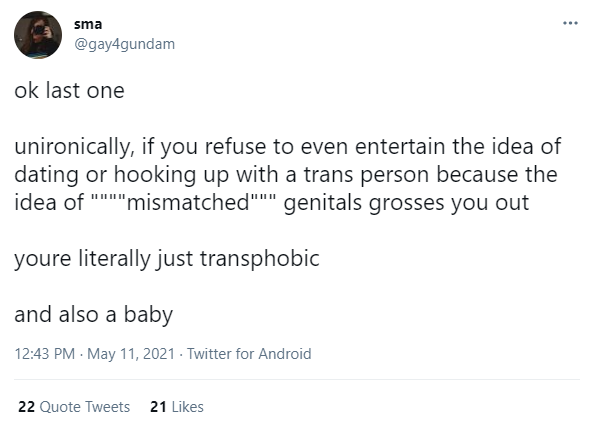This screenshot has width=594, height=429.
Task: Click the 'youre literally just transphobic' line
Action: tap(167, 259)
